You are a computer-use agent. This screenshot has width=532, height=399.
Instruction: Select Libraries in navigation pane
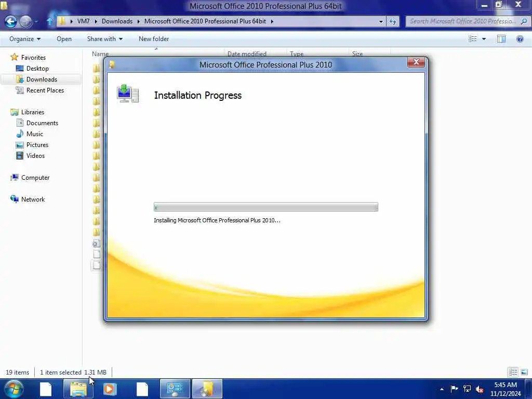coord(33,112)
